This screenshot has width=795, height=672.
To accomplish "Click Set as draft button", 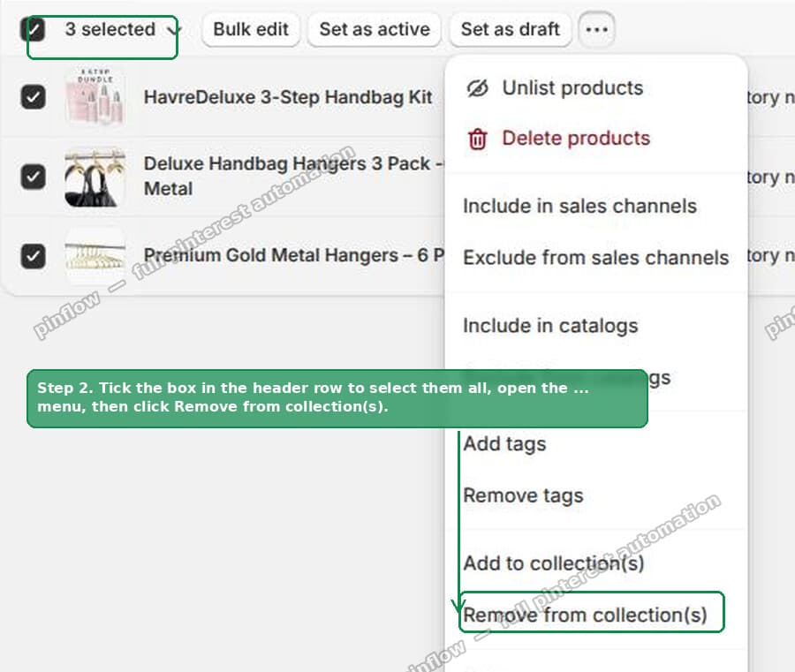I will [510, 29].
